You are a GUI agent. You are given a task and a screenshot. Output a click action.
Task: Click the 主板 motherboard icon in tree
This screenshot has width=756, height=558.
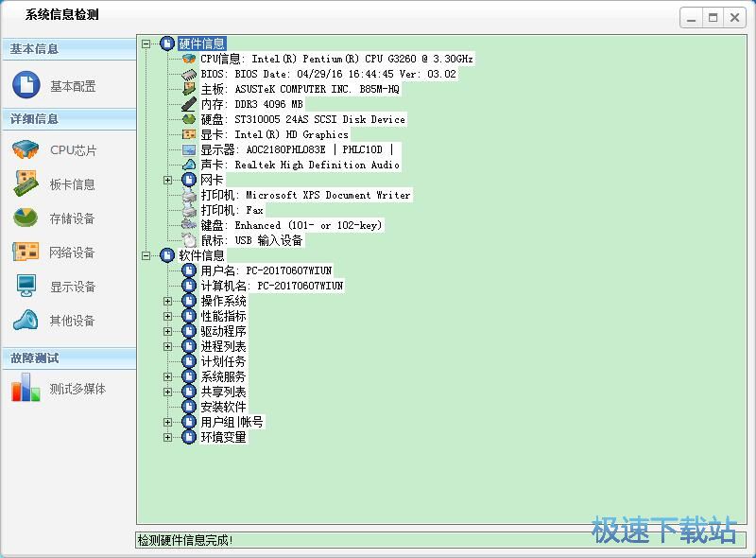coord(189,89)
